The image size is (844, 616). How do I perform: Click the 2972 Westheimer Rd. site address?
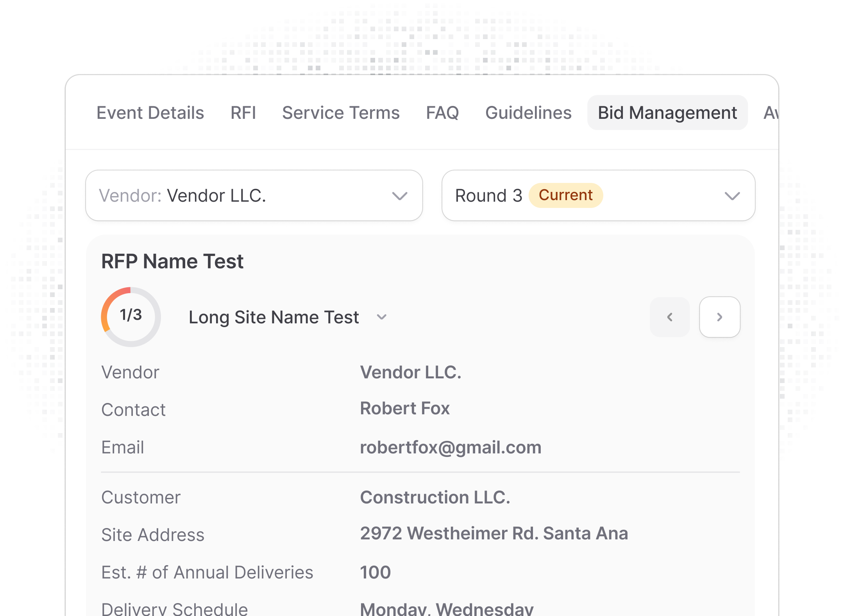(494, 533)
